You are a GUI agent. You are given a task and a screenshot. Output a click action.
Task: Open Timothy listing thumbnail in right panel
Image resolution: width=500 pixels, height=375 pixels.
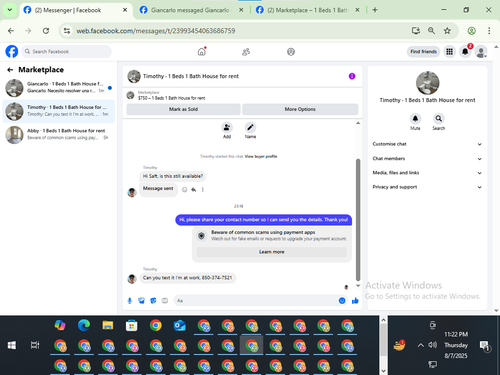(428, 83)
